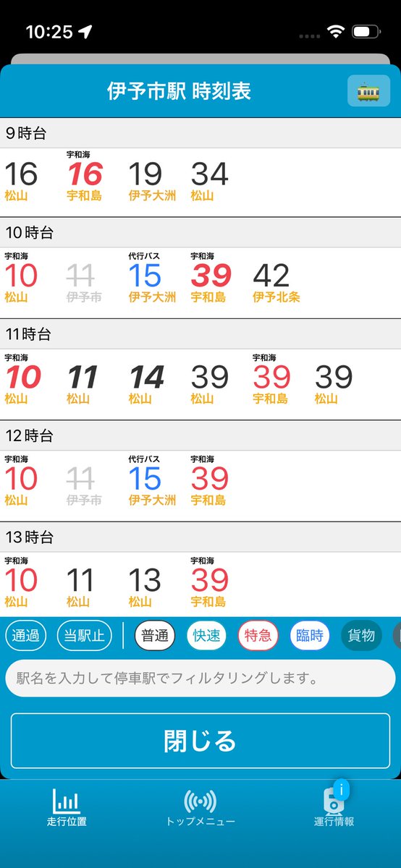Tap the 伊予市駅 時刻表 title

coord(179,92)
